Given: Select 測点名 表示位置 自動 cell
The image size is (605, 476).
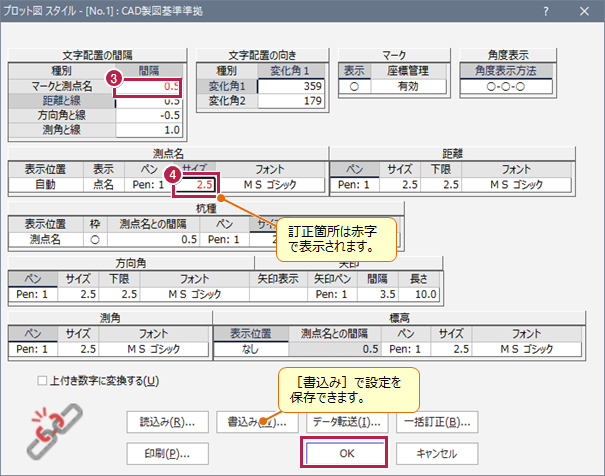Looking at the screenshot, I should point(46,185).
